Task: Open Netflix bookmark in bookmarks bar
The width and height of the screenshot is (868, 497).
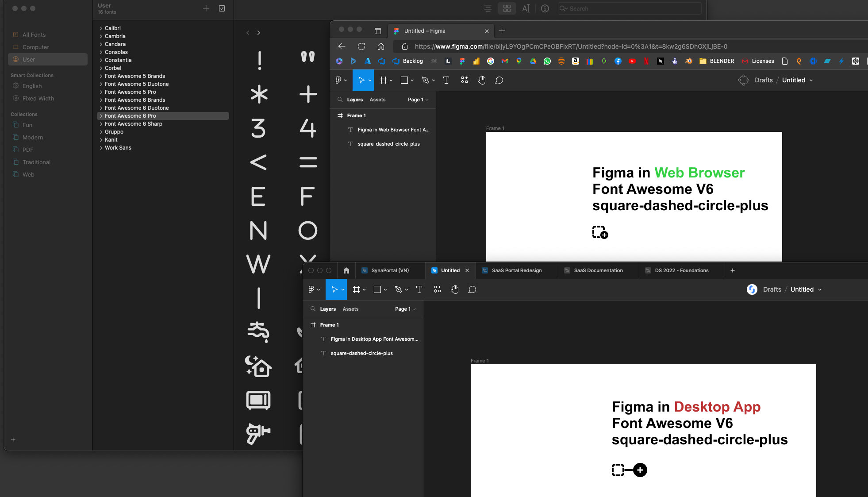Action: click(x=646, y=61)
